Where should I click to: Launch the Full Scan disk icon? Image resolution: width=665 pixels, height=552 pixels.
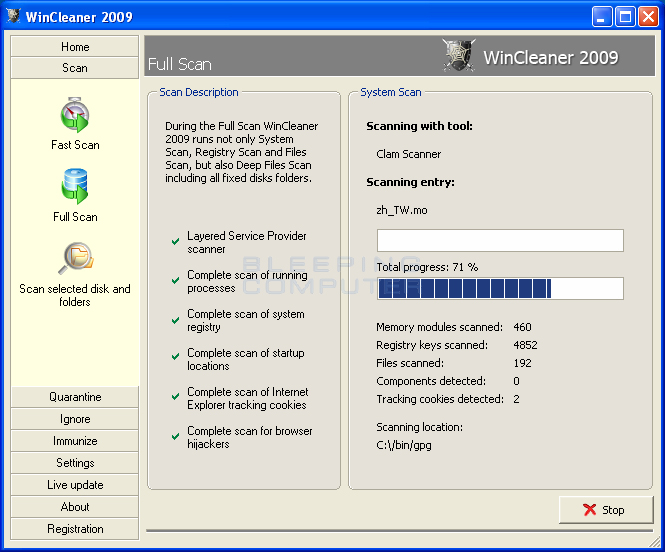pyautogui.click(x=75, y=186)
